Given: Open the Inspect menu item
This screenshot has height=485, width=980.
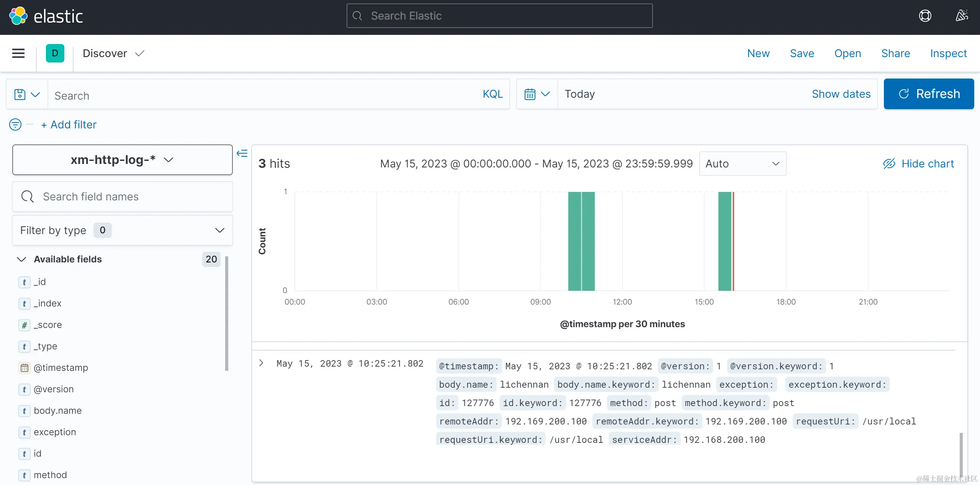Looking at the screenshot, I should 948,53.
